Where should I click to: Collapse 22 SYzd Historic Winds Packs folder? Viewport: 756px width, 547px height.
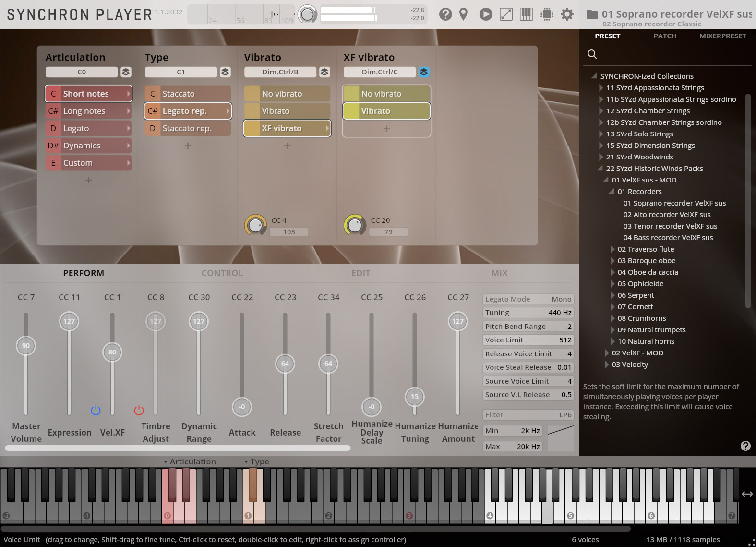click(x=600, y=168)
